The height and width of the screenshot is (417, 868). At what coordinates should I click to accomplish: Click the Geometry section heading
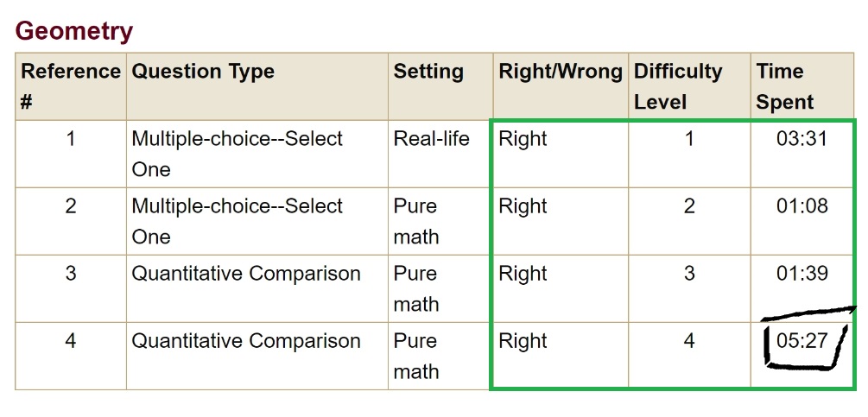tap(74, 31)
